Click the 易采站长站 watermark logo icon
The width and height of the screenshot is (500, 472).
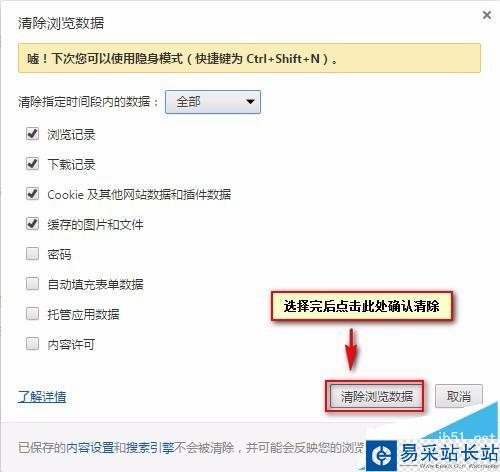pyautogui.click(x=382, y=455)
